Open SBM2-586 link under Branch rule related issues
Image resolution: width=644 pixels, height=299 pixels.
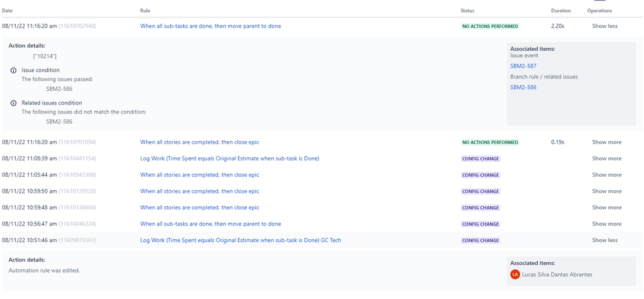tap(523, 87)
